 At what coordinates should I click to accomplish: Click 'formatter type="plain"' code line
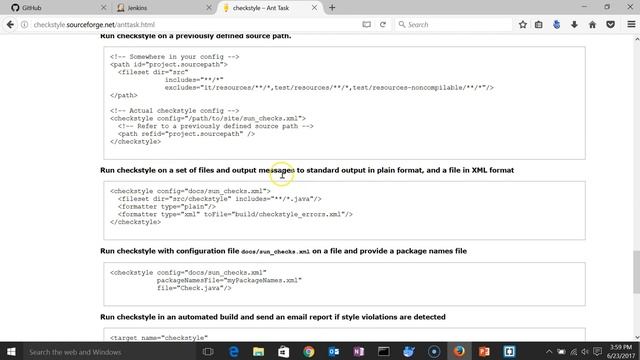coord(167,207)
